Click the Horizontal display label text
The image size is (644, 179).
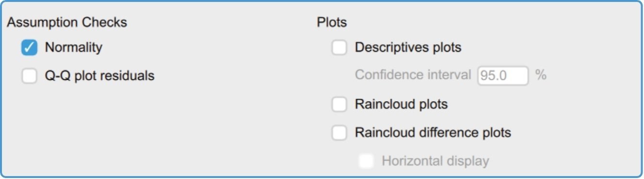(435, 161)
